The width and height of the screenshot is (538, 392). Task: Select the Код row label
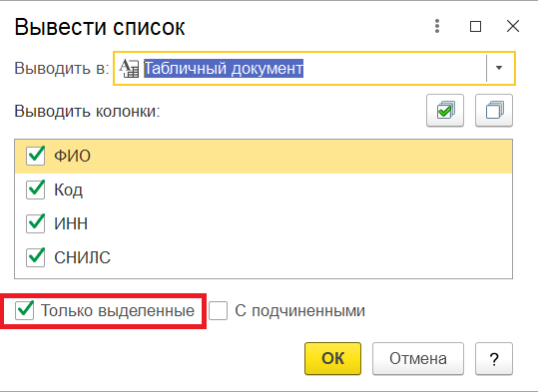68,190
